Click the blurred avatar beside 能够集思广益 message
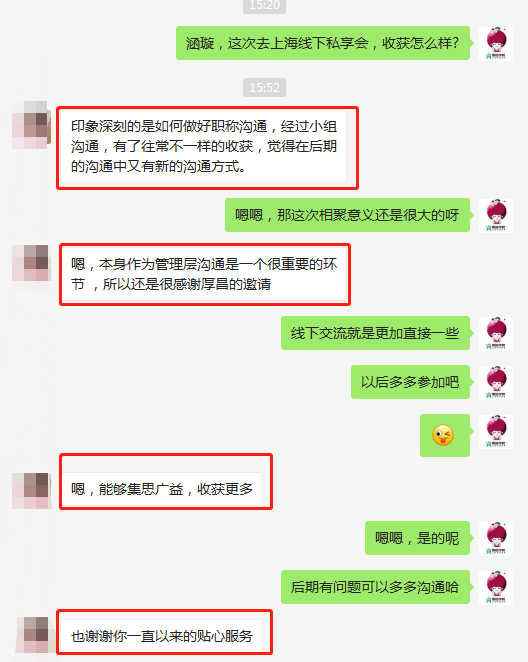This screenshot has height=662, width=528. tap(31, 491)
